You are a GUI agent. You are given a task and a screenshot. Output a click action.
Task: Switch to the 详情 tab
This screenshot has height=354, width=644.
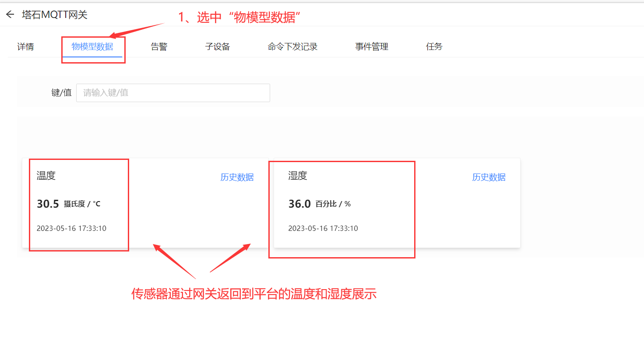[26, 47]
